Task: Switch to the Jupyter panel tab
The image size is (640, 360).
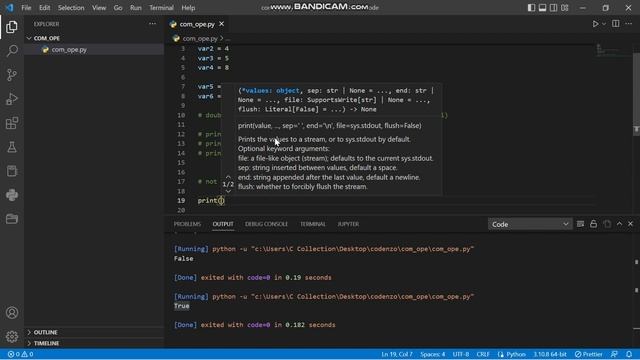Action: click(x=348, y=224)
